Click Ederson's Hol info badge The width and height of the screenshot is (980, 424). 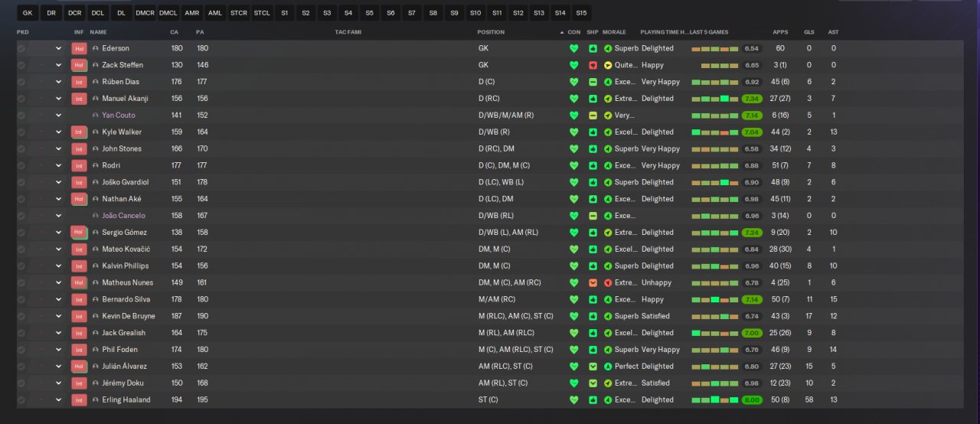click(79, 48)
